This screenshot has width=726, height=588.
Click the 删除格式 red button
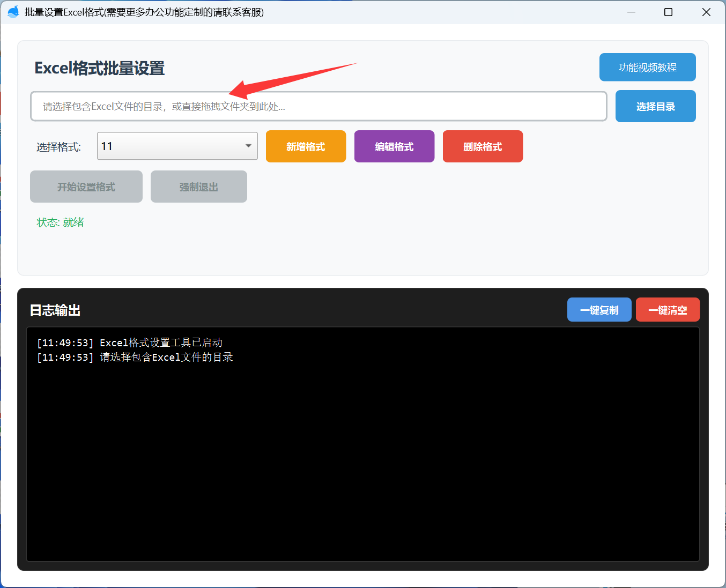[x=483, y=146]
